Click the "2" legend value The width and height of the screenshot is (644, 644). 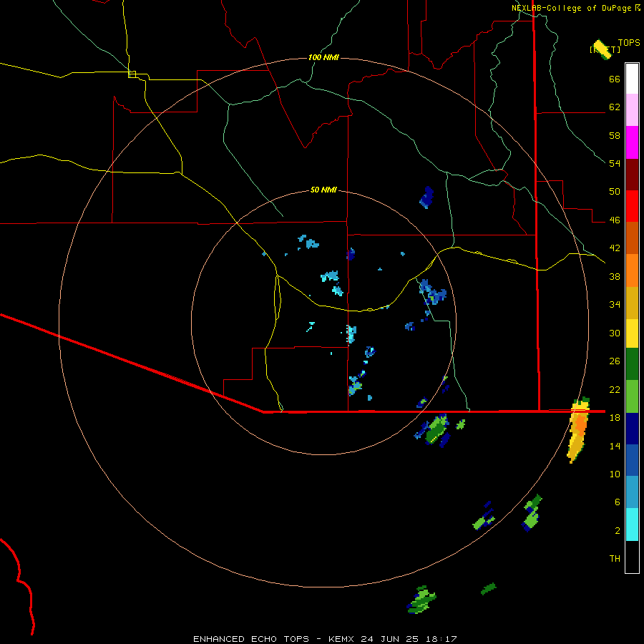(x=618, y=530)
